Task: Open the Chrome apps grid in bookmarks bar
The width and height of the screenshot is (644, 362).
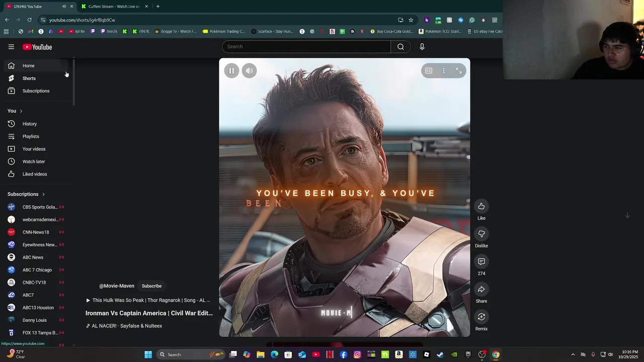Action: (x=6, y=31)
